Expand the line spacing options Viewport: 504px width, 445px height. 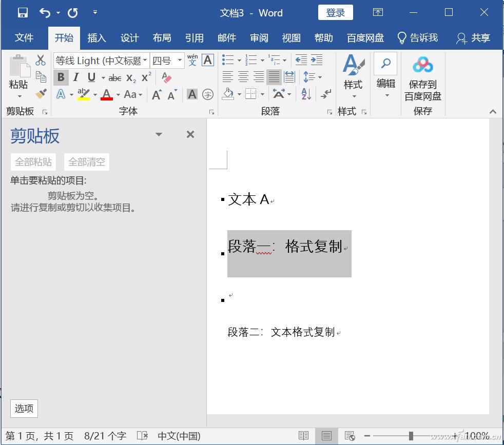(x=320, y=77)
